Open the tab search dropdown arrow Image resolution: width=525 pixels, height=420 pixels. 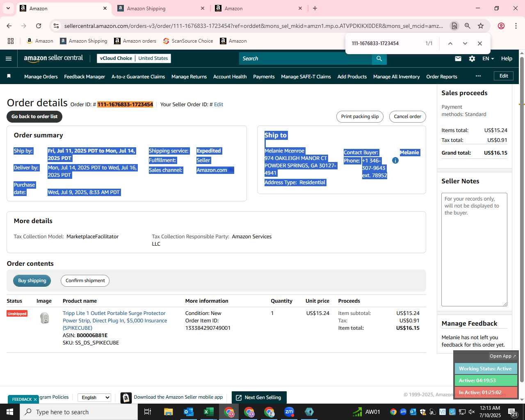8,8
